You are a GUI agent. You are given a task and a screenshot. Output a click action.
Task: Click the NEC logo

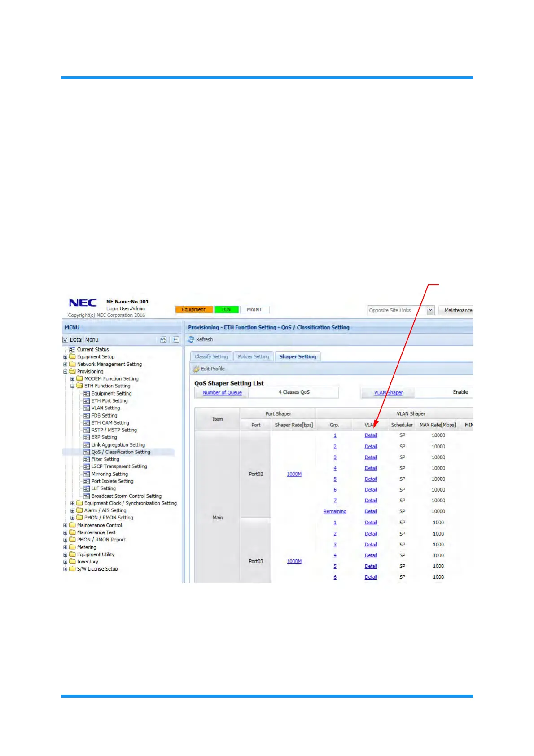click(x=83, y=303)
